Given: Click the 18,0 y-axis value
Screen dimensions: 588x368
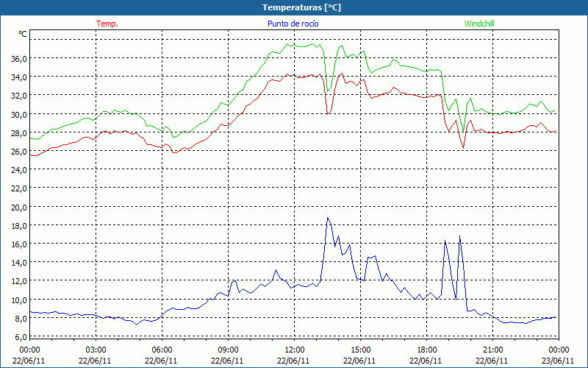Looking at the screenshot, I should point(18,226).
